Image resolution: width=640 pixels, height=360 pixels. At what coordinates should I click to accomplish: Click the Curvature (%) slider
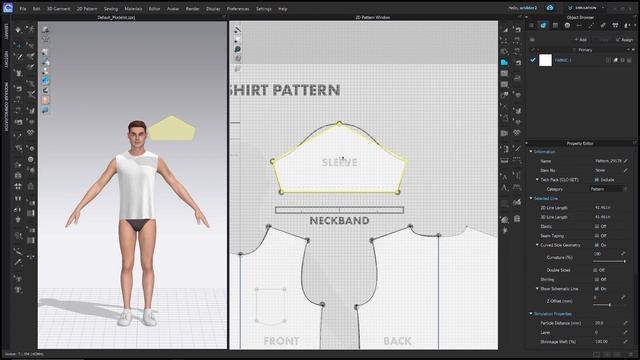[609, 261]
